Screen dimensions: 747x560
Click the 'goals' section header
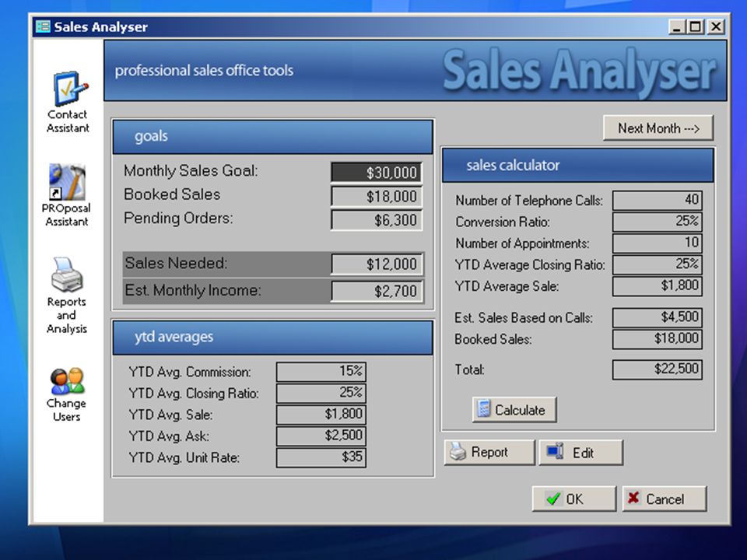[x=272, y=137]
